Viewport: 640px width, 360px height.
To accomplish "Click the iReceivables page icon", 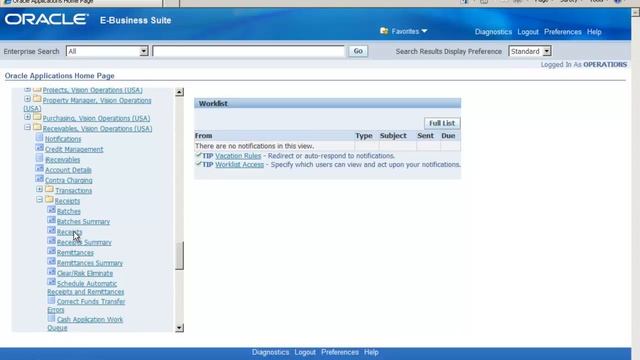I will tap(39, 158).
